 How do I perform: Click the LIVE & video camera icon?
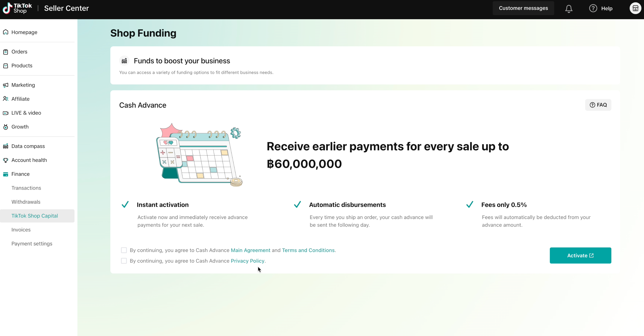pyautogui.click(x=5, y=113)
